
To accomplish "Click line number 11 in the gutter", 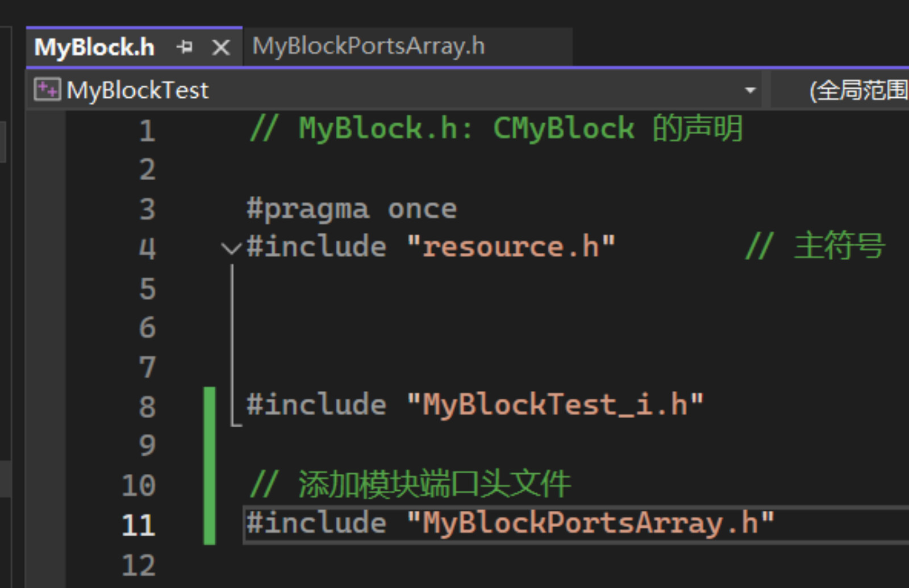I will point(139,525).
